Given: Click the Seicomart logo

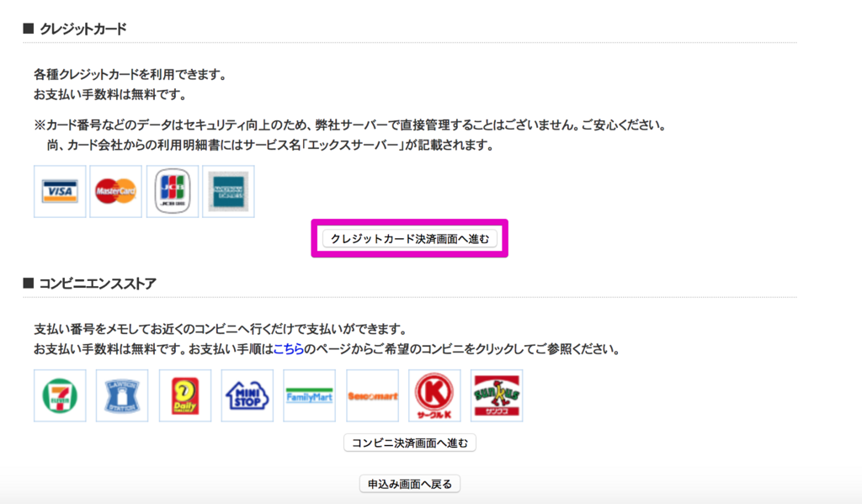Looking at the screenshot, I should (x=373, y=395).
